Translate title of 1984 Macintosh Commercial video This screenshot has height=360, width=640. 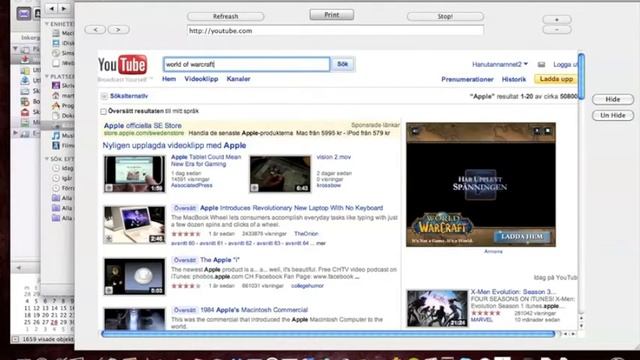click(184, 310)
